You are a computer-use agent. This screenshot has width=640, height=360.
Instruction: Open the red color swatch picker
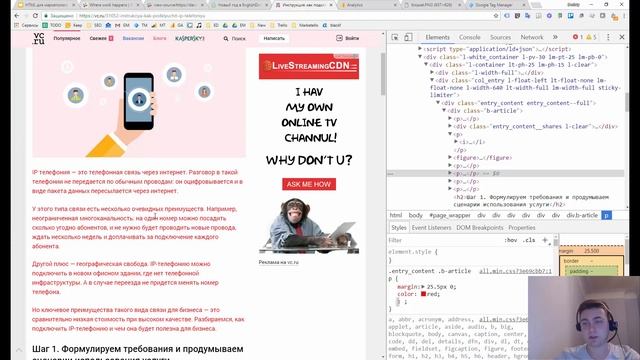(x=423, y=294)
